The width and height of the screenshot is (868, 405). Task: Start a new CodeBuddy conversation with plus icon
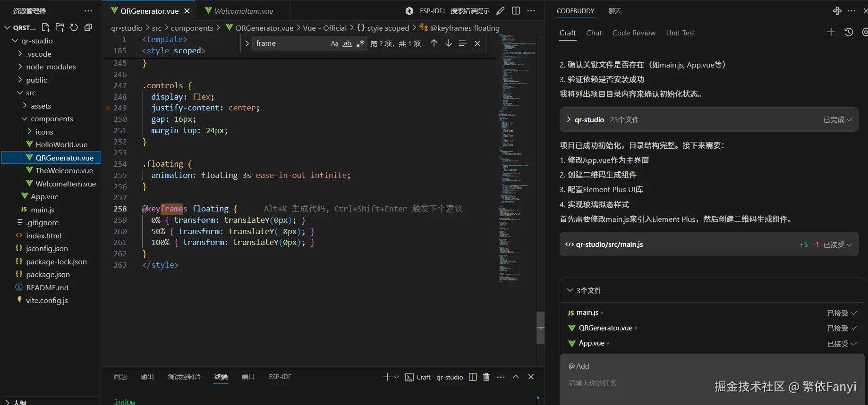tap(831, 32)
